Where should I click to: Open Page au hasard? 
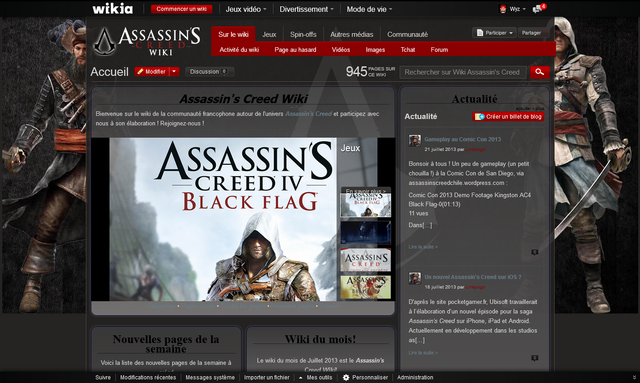click(x=295, y=49)
